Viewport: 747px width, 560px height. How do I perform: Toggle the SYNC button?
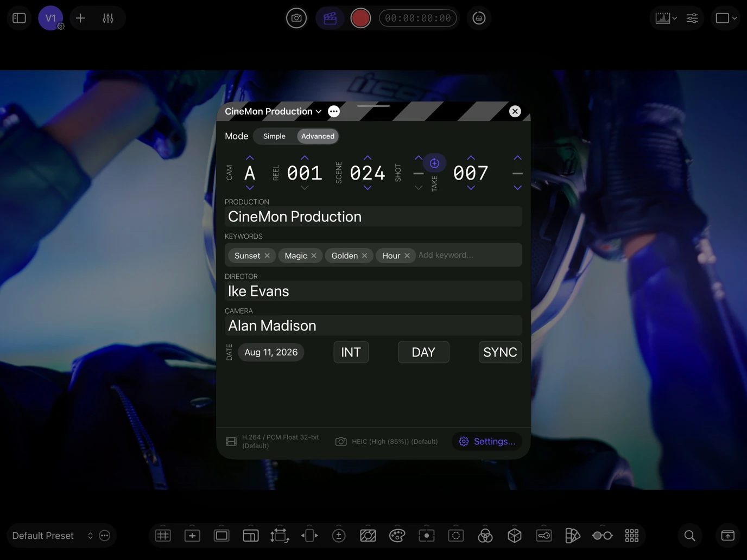pyautogui.click(x=500, y=352)
